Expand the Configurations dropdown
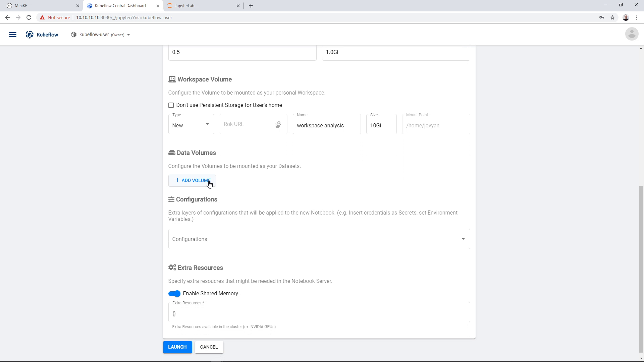Viewport: 644px width, 362px height. coord(319,239)
